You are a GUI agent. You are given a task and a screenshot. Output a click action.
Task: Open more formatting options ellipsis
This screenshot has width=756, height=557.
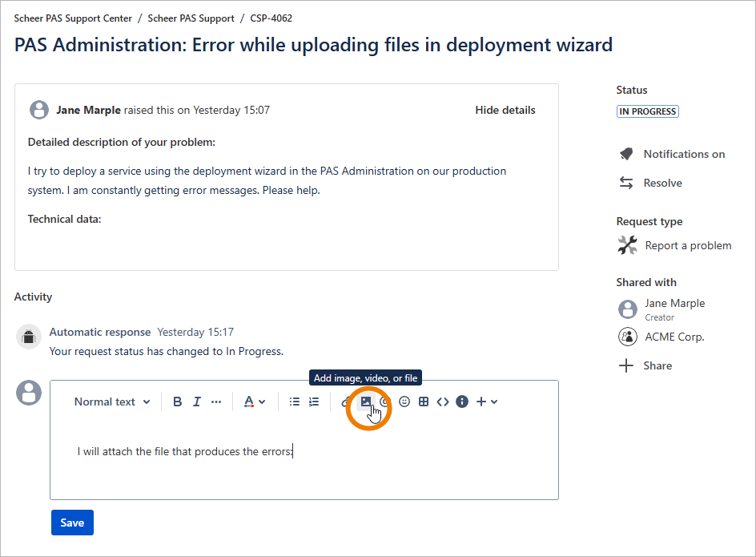coord(216,402)
